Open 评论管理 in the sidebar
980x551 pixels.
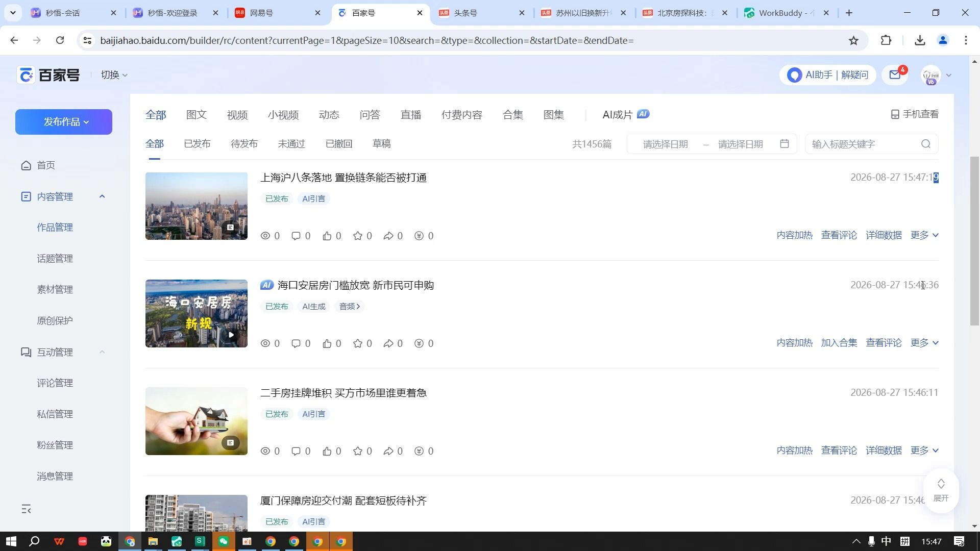[x=55, y=383]
